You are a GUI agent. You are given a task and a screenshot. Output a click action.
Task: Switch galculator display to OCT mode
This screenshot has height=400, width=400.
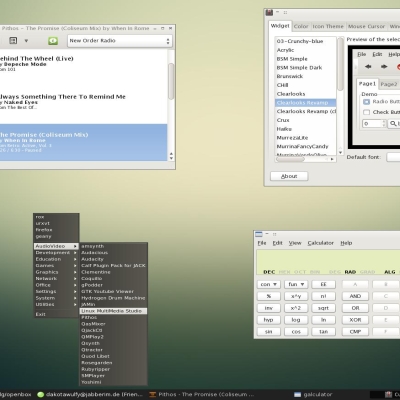coord(300,272)
